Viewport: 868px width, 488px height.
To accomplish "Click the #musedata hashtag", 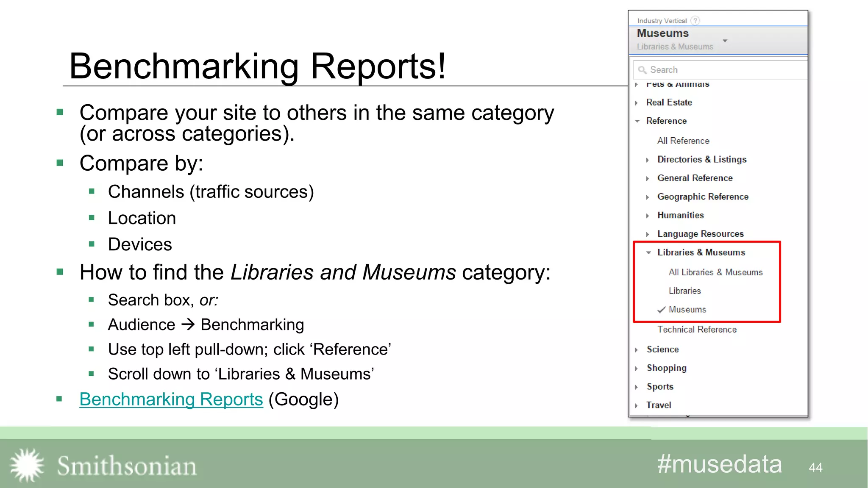I will pyautogui.click(x=719, y=464).
